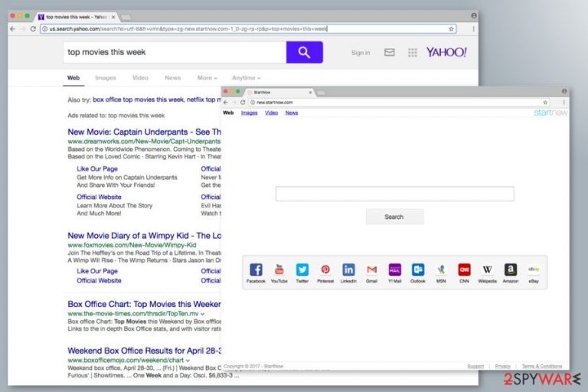Click the Yahoo search field with 'top movies this week'
The height and width of the screenshot is (392, 588).
(x=175, y=52)
